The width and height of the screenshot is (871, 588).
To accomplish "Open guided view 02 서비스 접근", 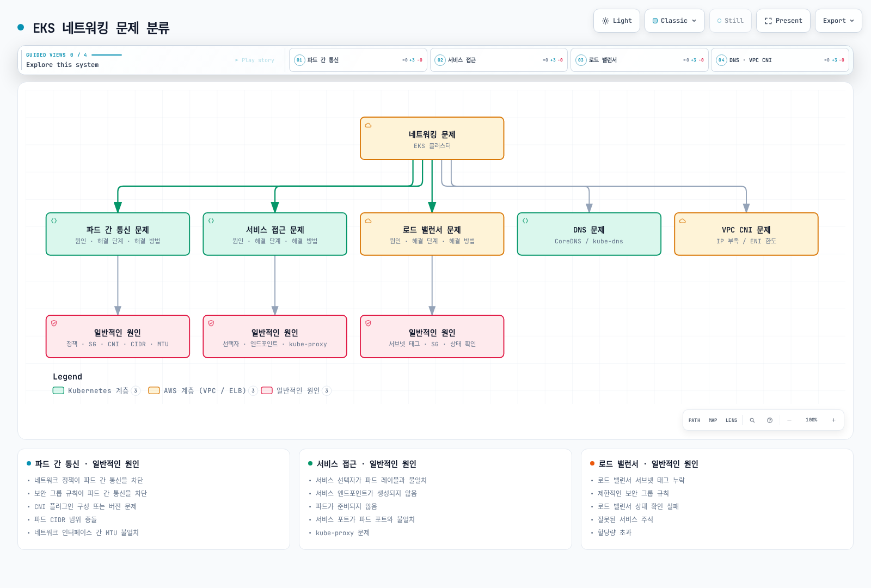I will coord(499,60).
